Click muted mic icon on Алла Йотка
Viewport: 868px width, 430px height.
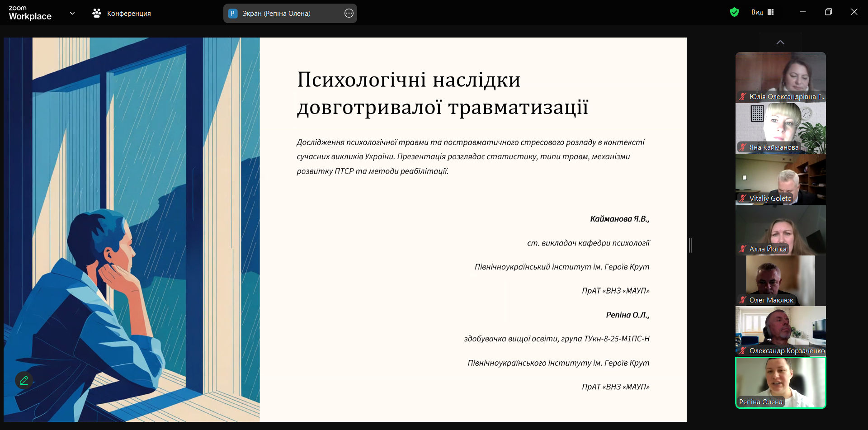pyautogui.click(x=743, y=249)
